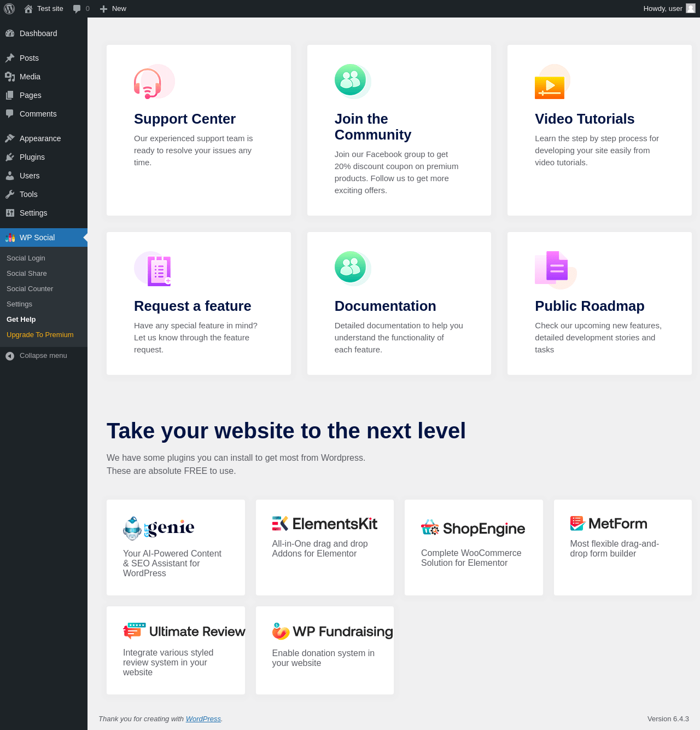Viewport: 700px width, 730px height.
Task: Click the MetForm logo
Action: [x=609, y=524]
